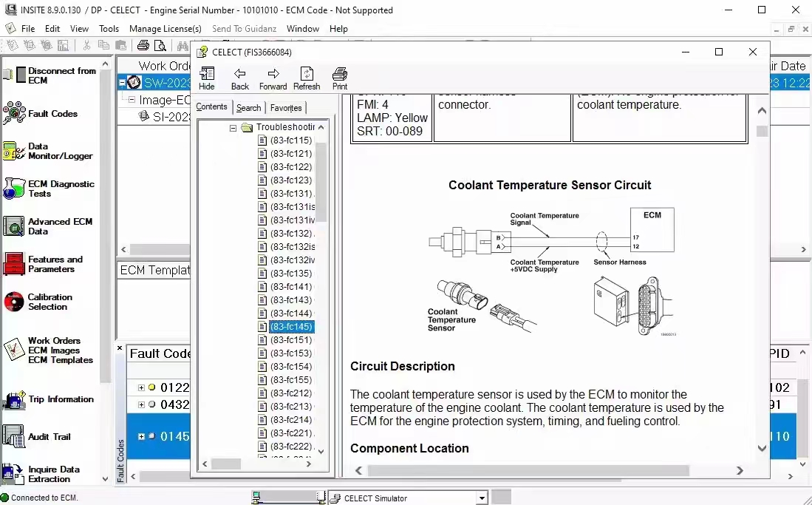Switch to the Favorites tab
Image resolution: width=812 pixels, height=505 pixels.
[286, 108]
